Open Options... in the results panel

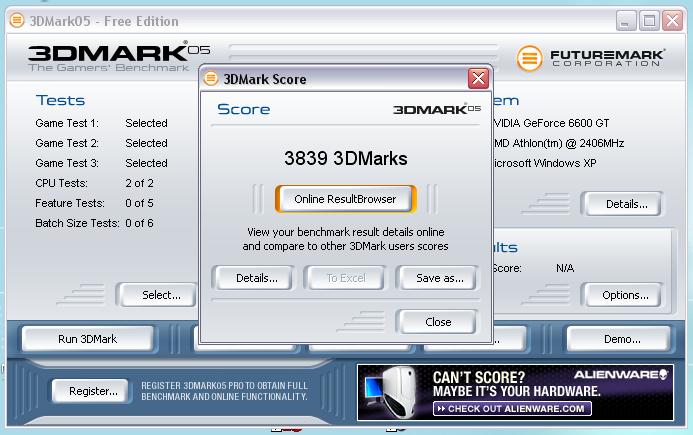click(x=623, y=295)
